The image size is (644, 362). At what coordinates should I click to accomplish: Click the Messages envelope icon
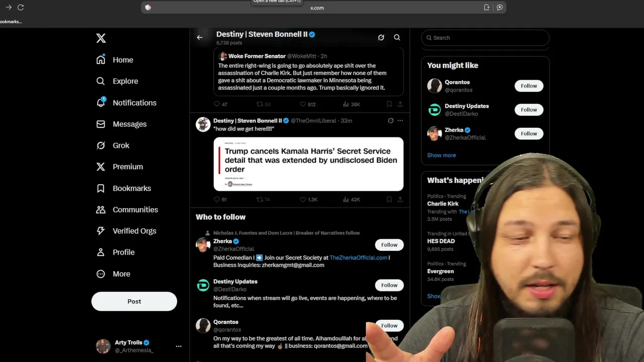[101, 124]
